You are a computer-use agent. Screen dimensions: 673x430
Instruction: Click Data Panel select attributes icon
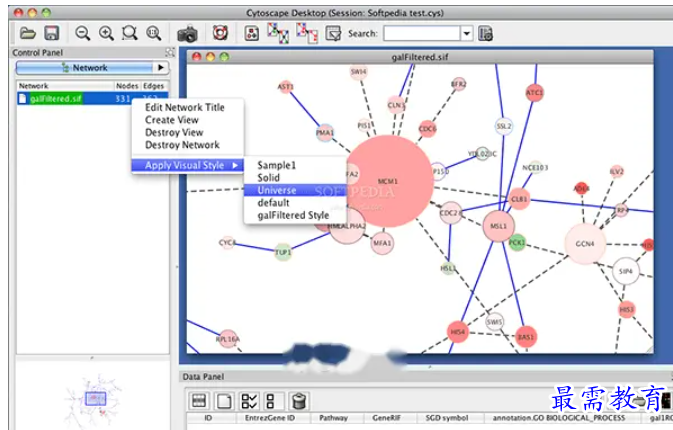(199, 401)
